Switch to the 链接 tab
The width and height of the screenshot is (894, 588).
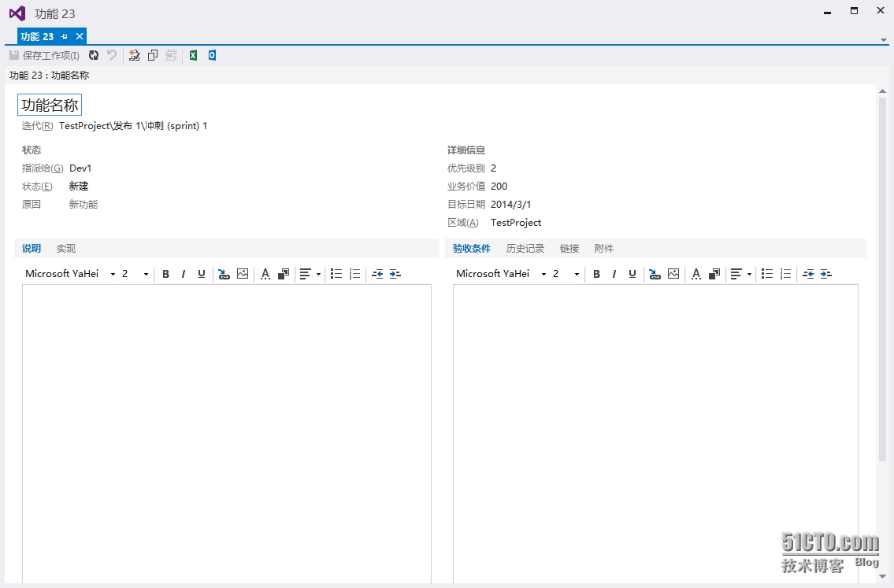tap(569, 249)
